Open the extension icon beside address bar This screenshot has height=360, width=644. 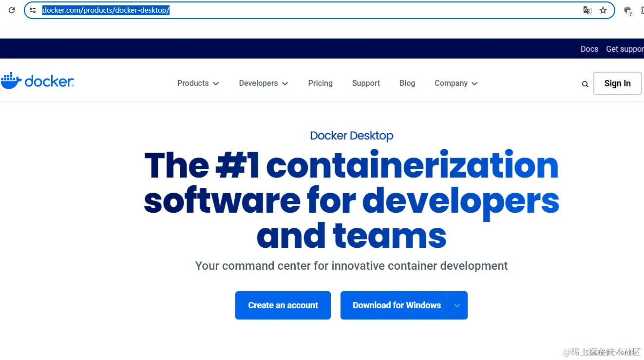pos(628,11)
